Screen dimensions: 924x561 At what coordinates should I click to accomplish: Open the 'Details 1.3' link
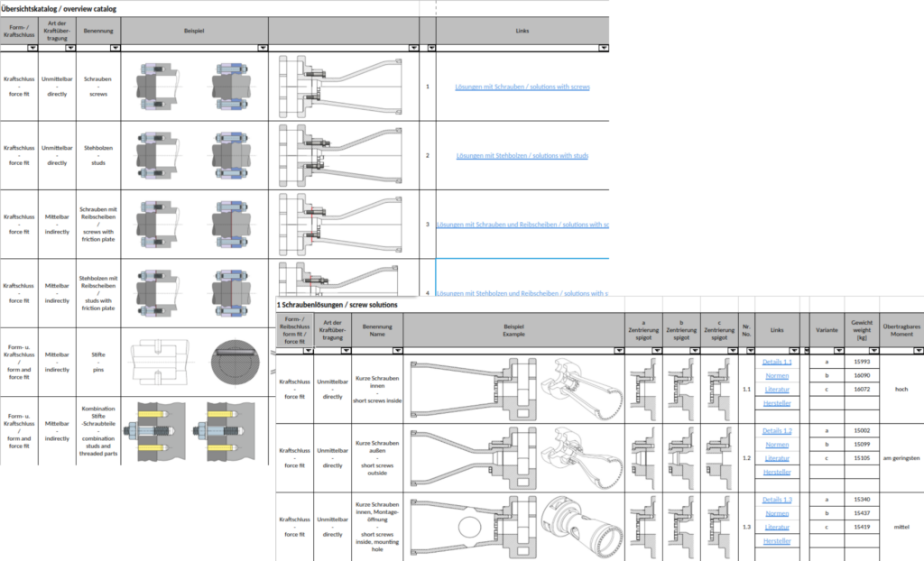tap(777, 500)
